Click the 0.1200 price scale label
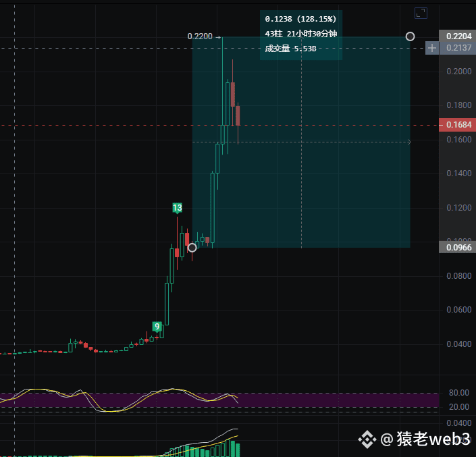476x457 pixels. coord(459,208)
